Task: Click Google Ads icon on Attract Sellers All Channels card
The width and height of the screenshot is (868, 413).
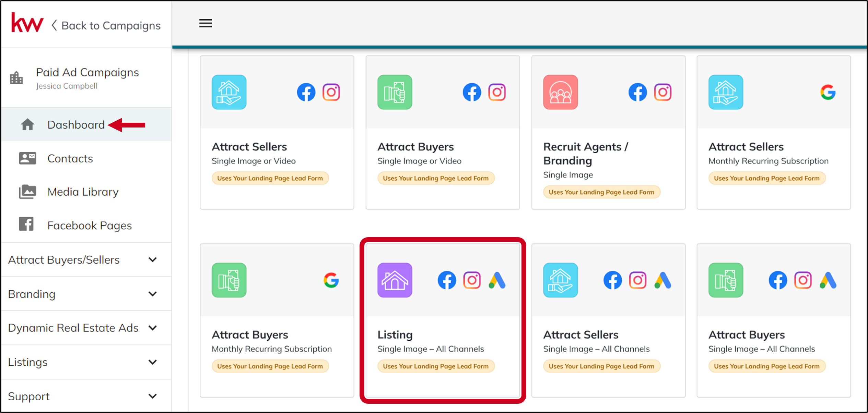Action: click(662, 280)
